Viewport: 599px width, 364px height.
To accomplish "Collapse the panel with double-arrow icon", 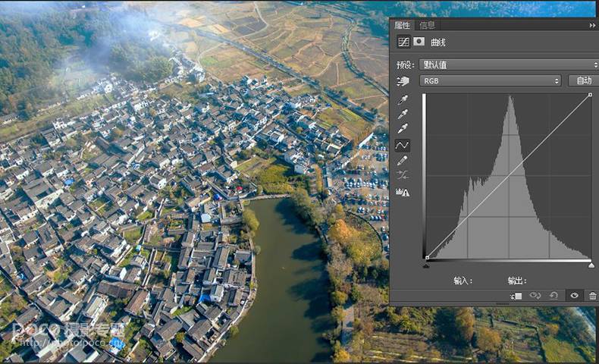I will coord(592,25).
